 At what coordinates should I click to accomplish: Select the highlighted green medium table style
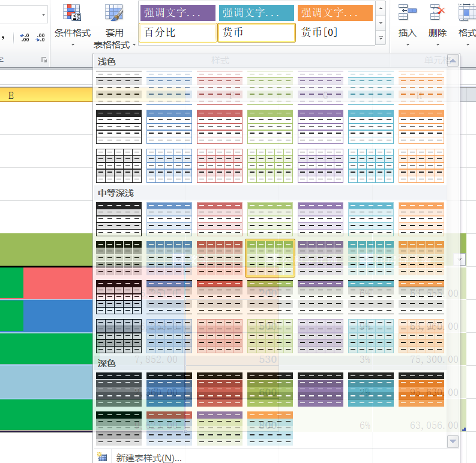(x=270, y=258)
